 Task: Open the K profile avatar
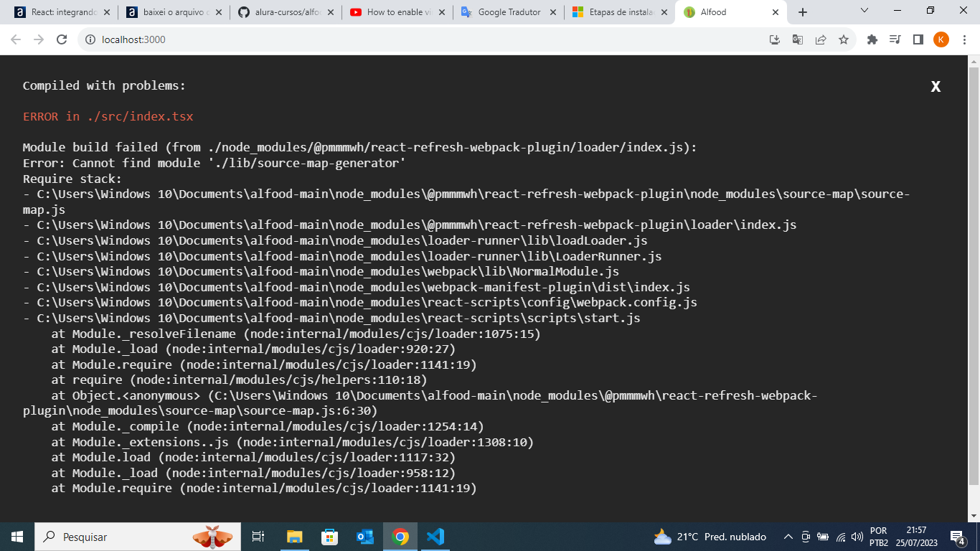941,39
